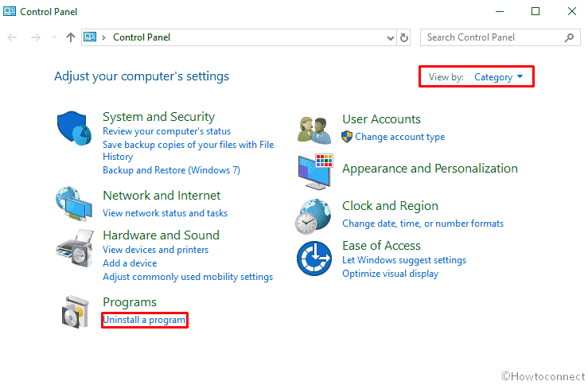Click the User Accounts people icon

pyautogui.click(x=314, y=130)
